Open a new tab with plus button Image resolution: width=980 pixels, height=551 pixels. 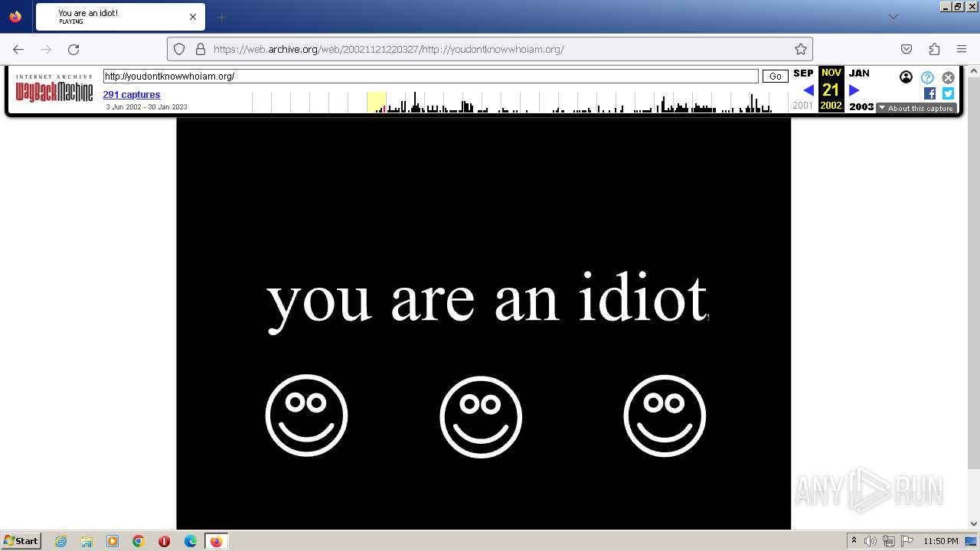(221, 17)
